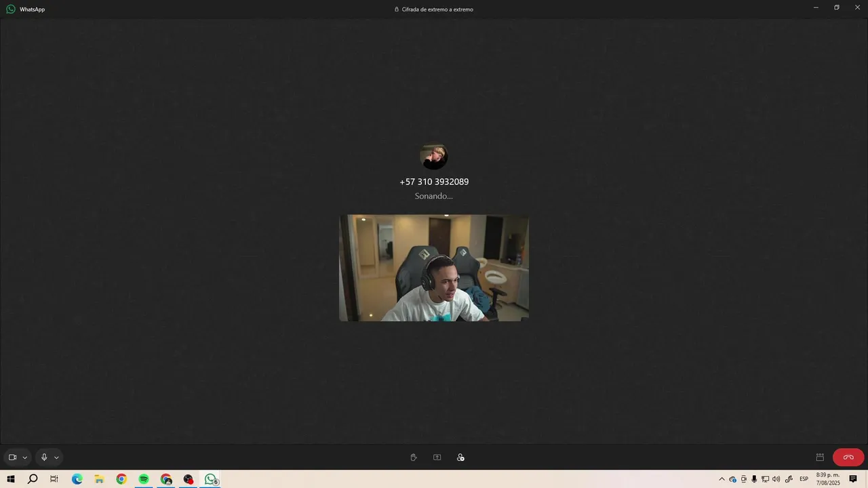Open network settings from the tray
This screenshot has height=488, width=868.
coord(765,479)
